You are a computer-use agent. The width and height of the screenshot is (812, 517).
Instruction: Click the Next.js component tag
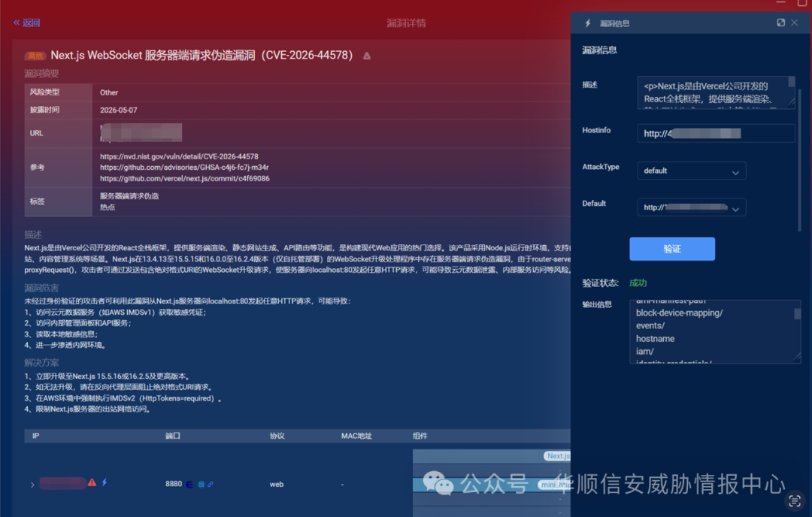point(557,456)
